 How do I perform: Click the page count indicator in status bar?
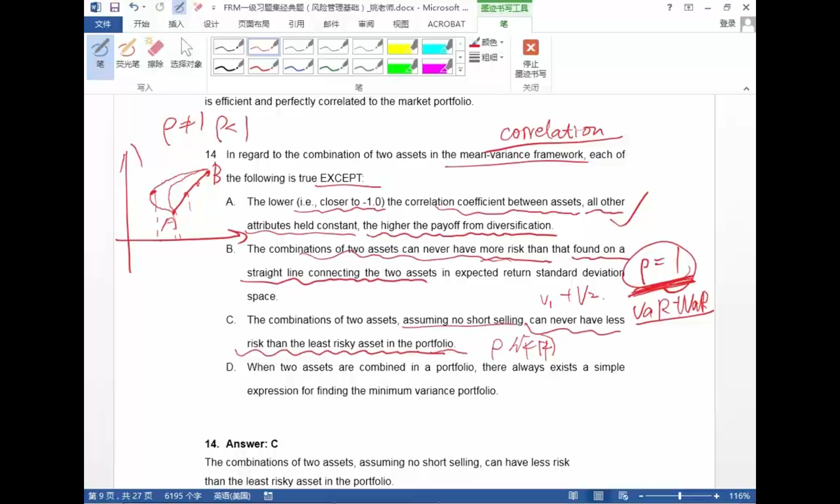tap(120, 496)
